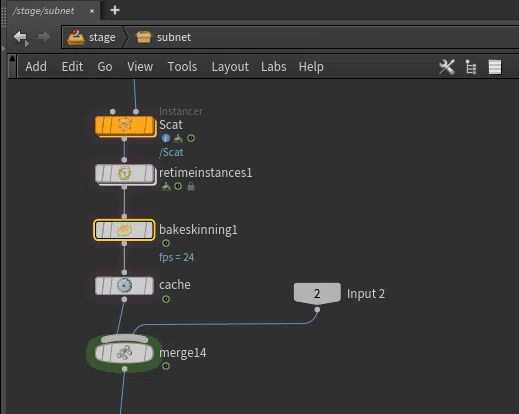
Task: Click the second input connector on Scat
Action: point(136,111)
